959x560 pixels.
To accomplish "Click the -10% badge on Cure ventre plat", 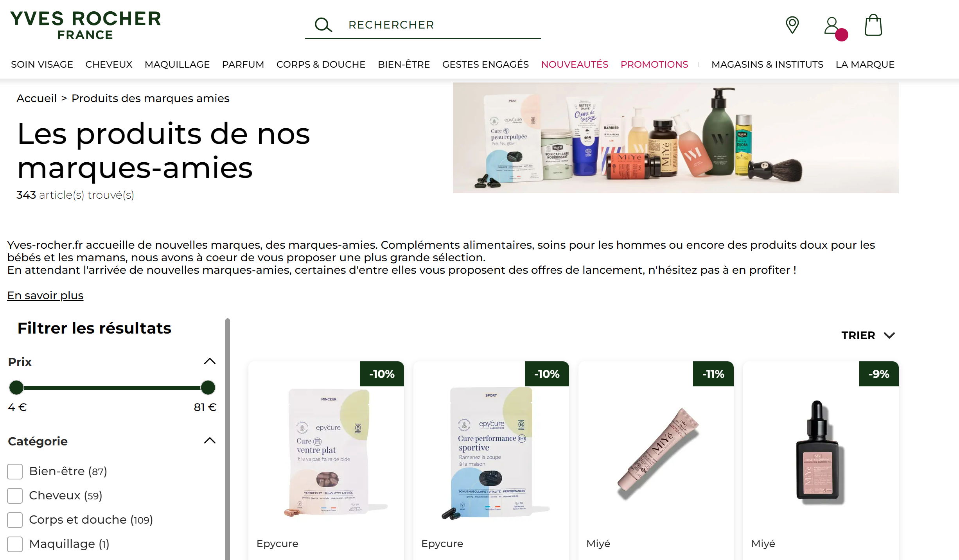I will (382, 374).
